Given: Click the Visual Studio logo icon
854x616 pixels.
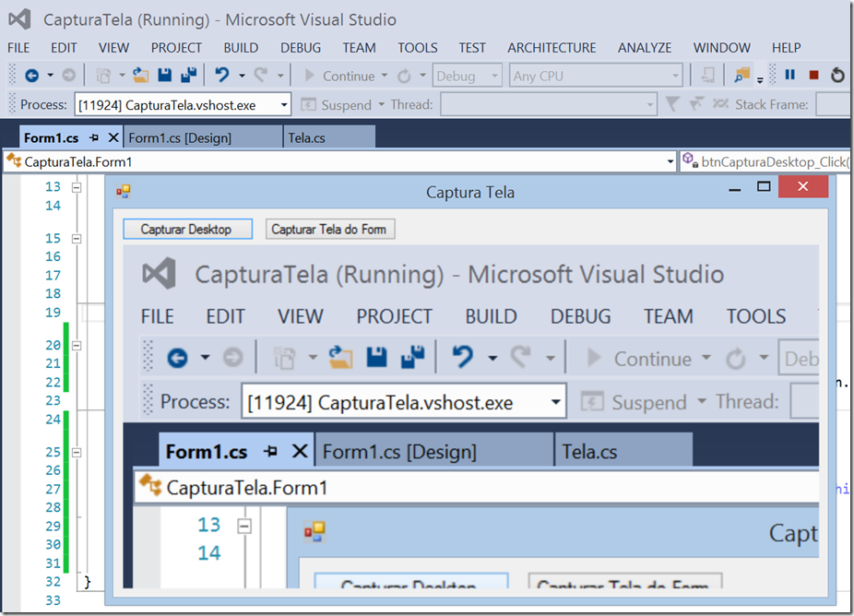Looking at the screenshot, I should tap(19, 19).
